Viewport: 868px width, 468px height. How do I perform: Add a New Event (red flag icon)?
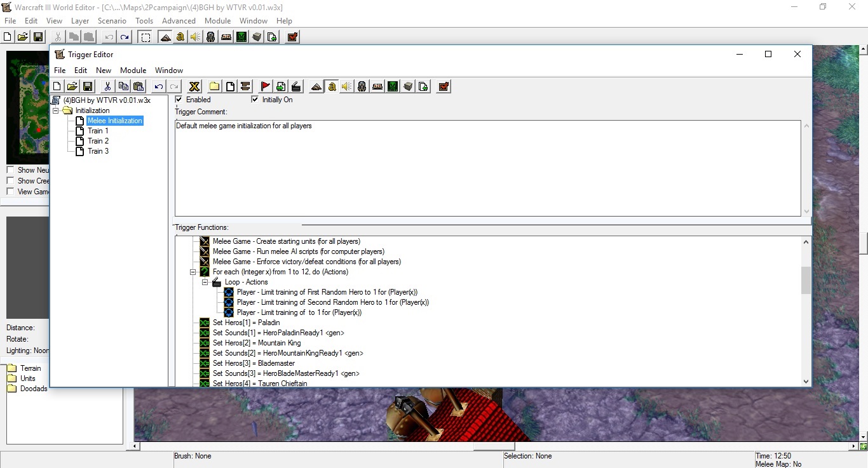pyautogui.click(x=266, y=86)
